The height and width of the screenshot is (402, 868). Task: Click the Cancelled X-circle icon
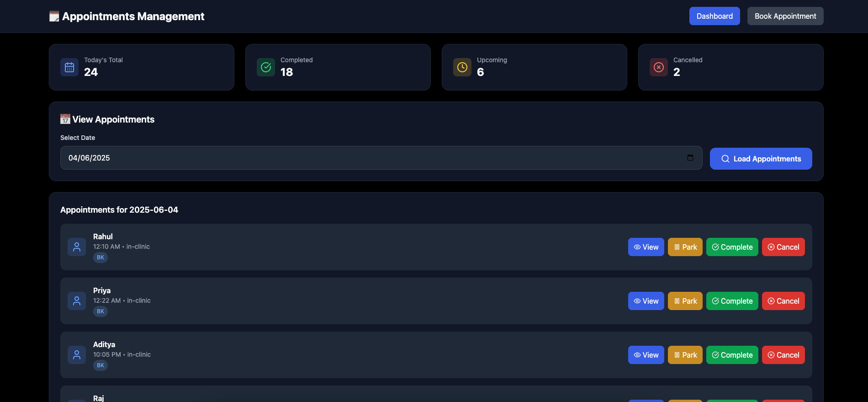coord(659,67)
